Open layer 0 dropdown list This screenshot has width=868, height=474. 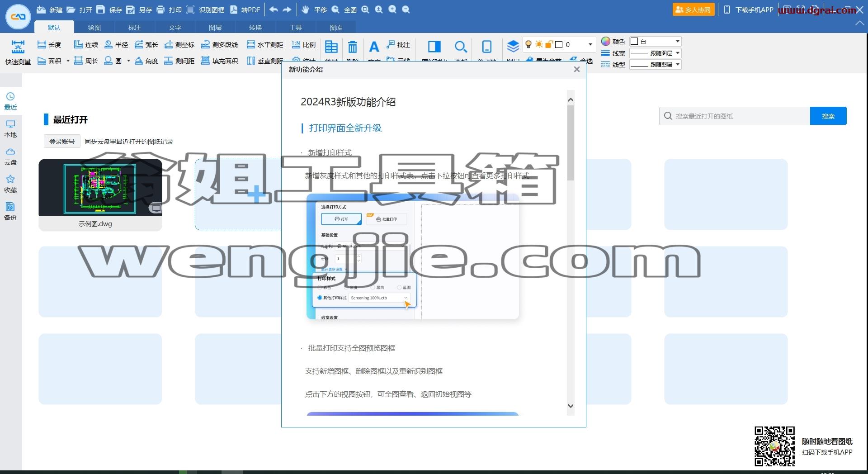[x=590, y=44]
